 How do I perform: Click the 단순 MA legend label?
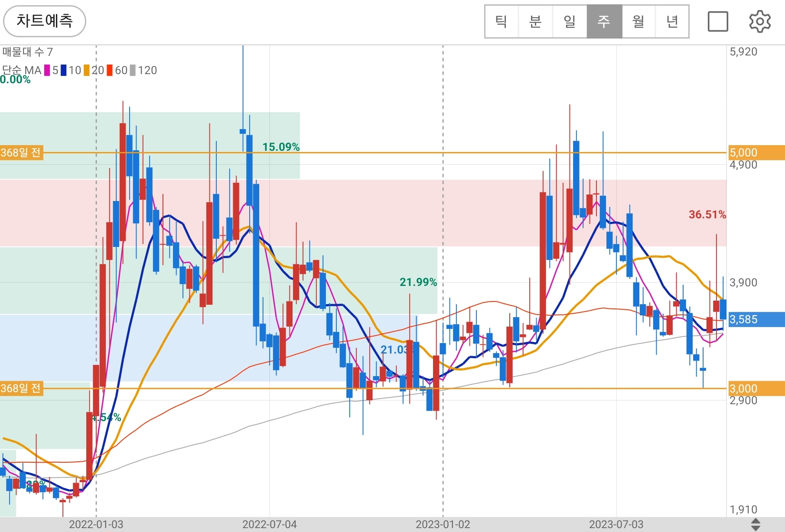(x=21, y=70)
